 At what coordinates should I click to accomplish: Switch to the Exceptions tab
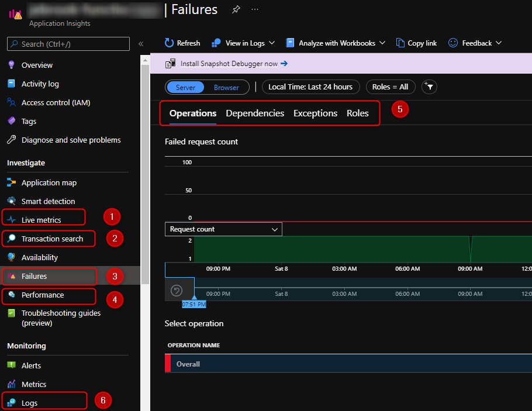pyautogui.click(x=315, y=113)
